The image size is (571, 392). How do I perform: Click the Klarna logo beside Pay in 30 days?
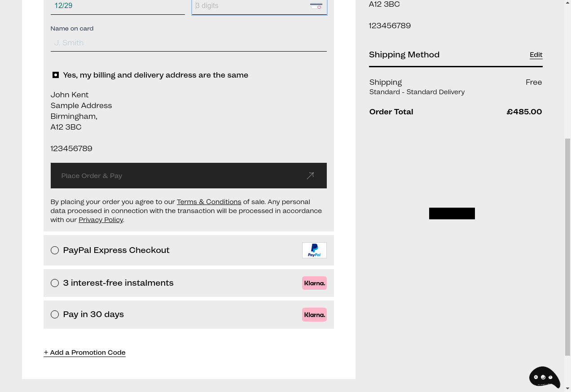pyautogui.click(x=314, y=315)
